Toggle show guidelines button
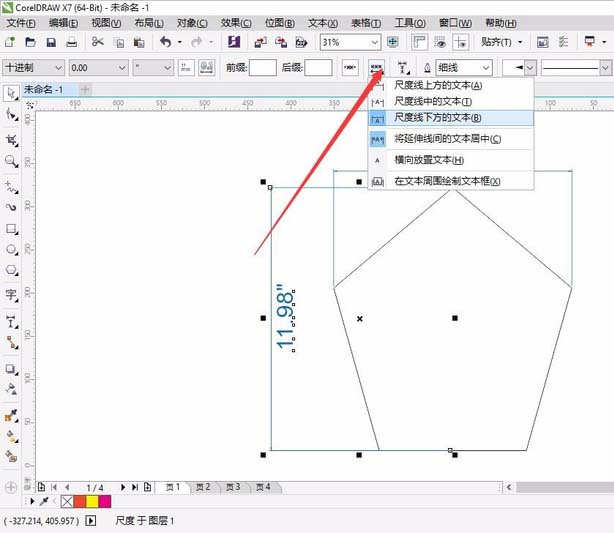This screenshot has height=533, width=614. coord(460,42)
